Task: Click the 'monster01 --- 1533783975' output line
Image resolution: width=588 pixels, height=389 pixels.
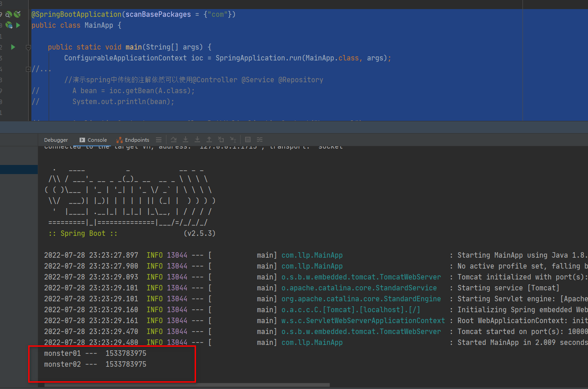Action: pyautogui.click(x=95, y=354)
